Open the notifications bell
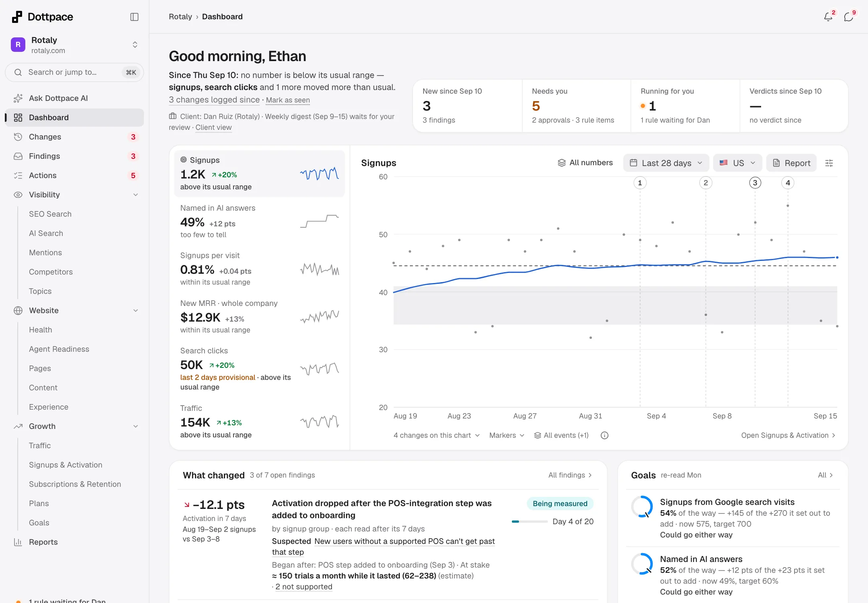Image resolution: width=868 pixels, height=603 pixels. pyautogui.click(x=828, y=17)
